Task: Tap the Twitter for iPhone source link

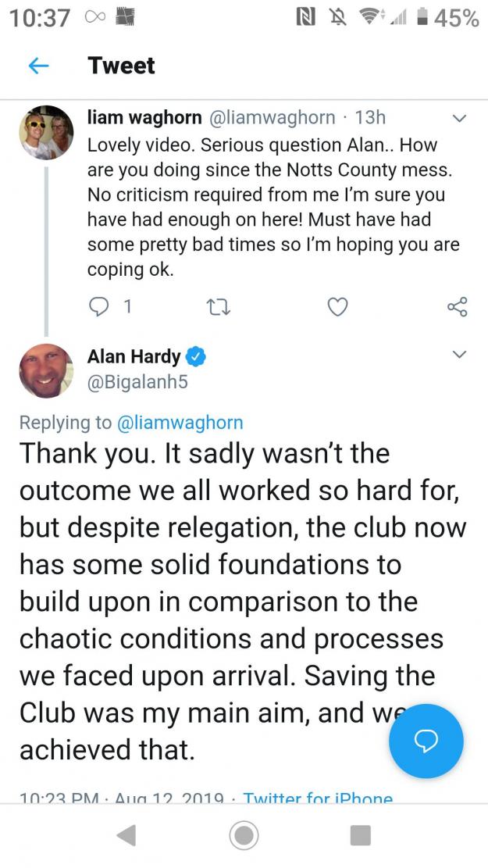Action: [x=318, y=798]
